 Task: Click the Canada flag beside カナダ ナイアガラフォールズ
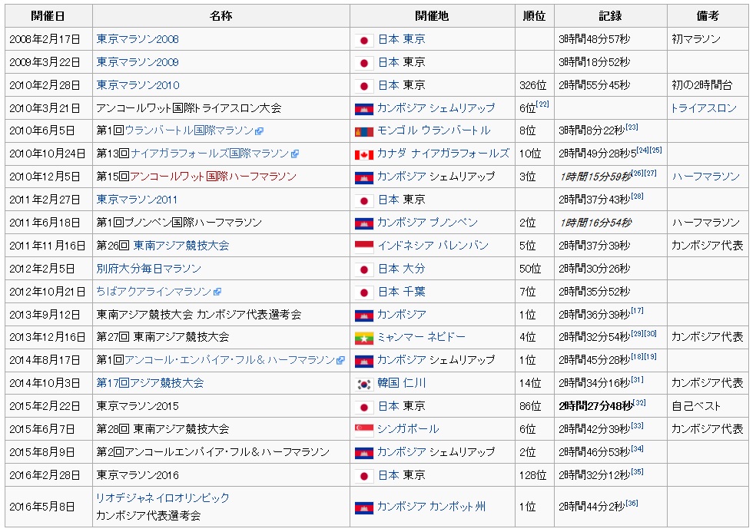point(364,155)
